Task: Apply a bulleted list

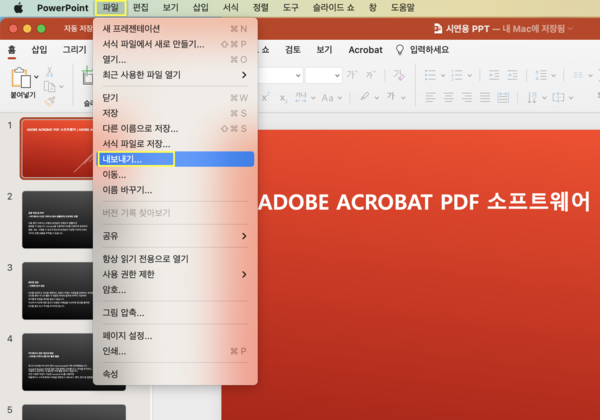Action: (430, 75)
